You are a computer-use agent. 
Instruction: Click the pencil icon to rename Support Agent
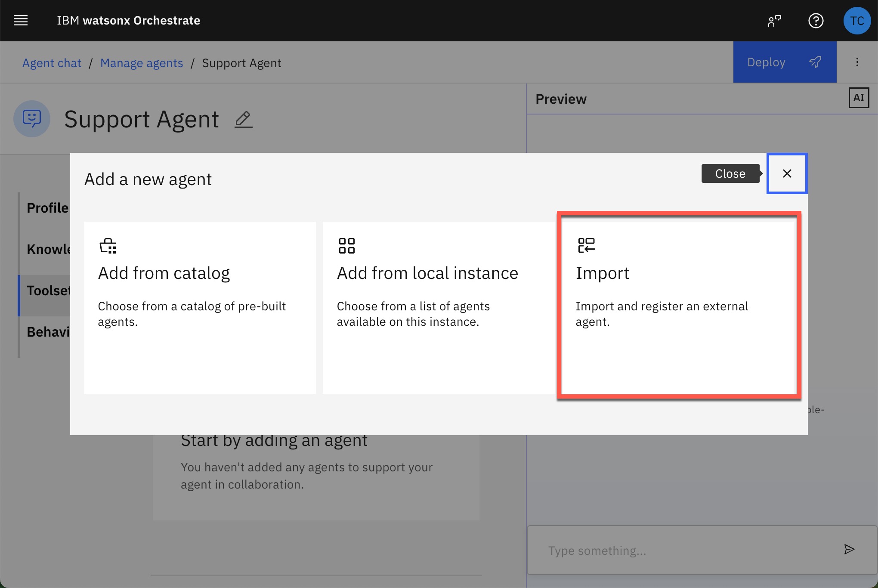[x=243, y=120]
